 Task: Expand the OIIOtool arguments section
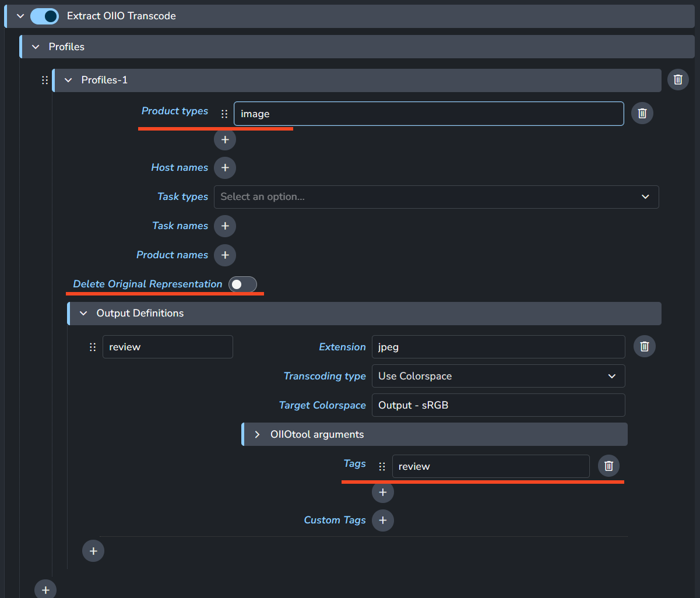point(257,435)
